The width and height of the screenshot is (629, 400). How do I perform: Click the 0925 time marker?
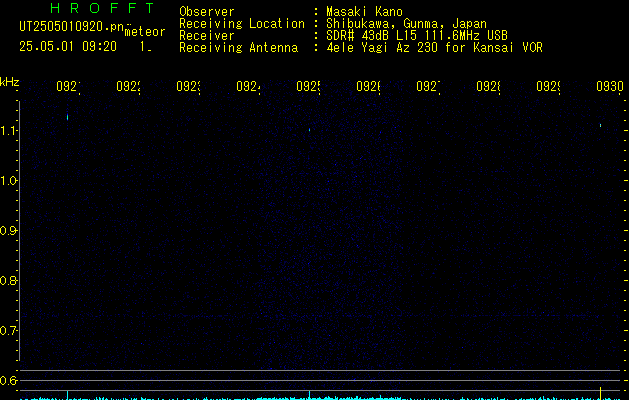coord(308,86)
